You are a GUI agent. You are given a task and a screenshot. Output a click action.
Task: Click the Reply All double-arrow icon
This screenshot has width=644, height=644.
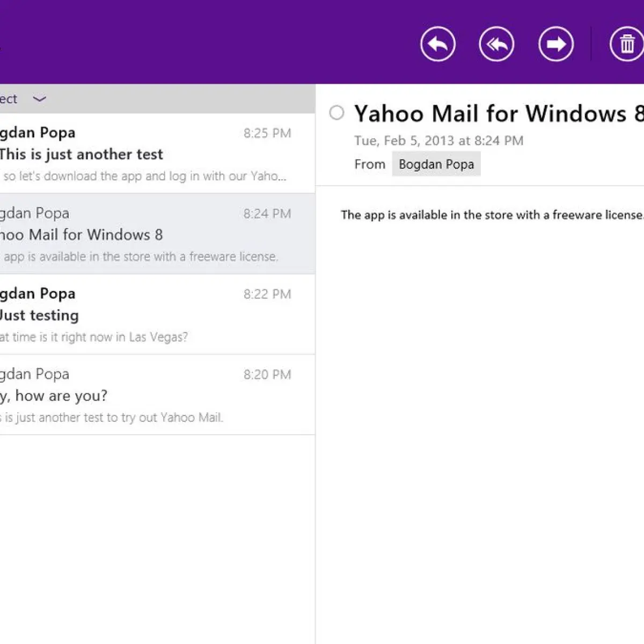pyautogui.click(x=496, y=44)
